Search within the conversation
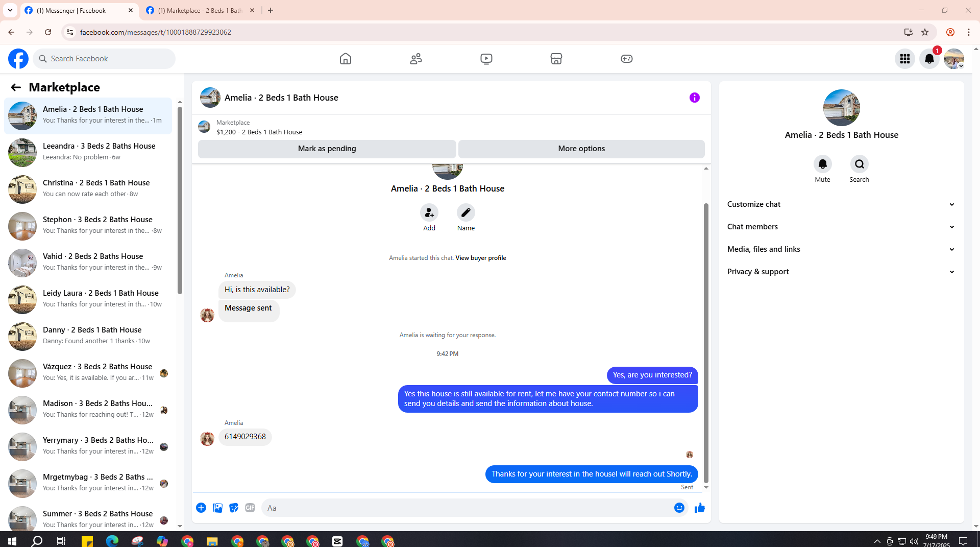 pos(860,164)
